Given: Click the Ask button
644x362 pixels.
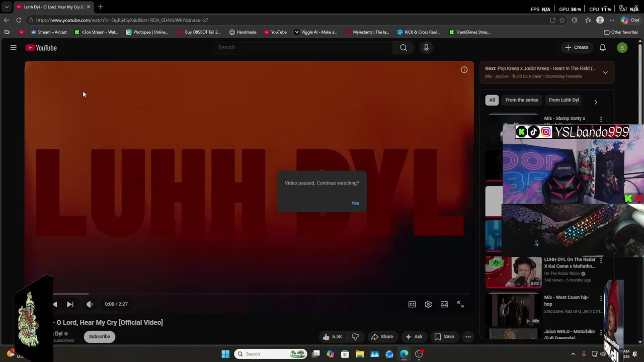Looking at the screenshot, I should click(414, 337).
